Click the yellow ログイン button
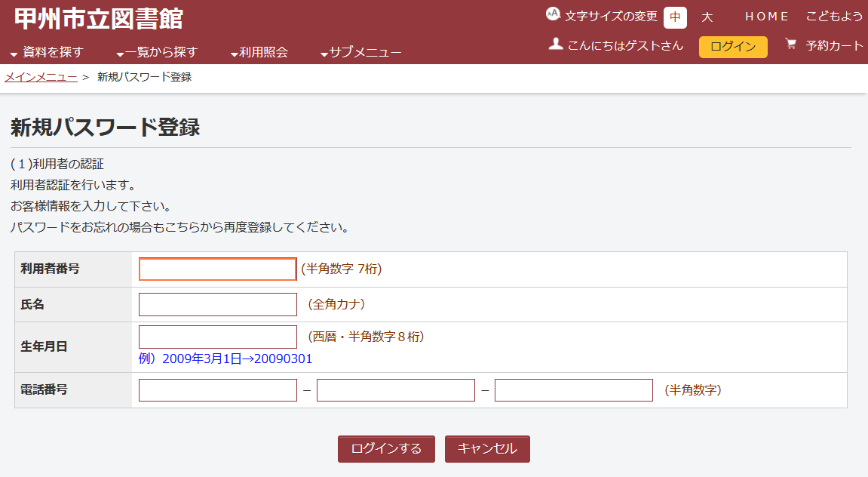 coord(733,47)
